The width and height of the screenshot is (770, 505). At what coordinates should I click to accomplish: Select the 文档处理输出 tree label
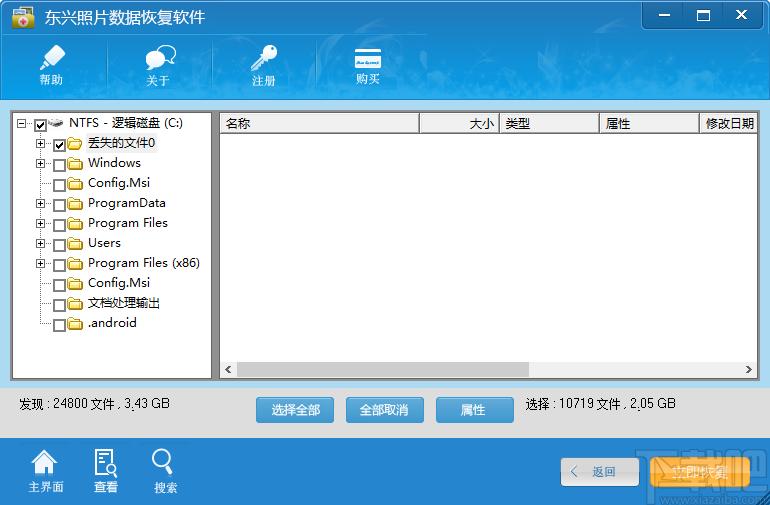tap(124, 303)
